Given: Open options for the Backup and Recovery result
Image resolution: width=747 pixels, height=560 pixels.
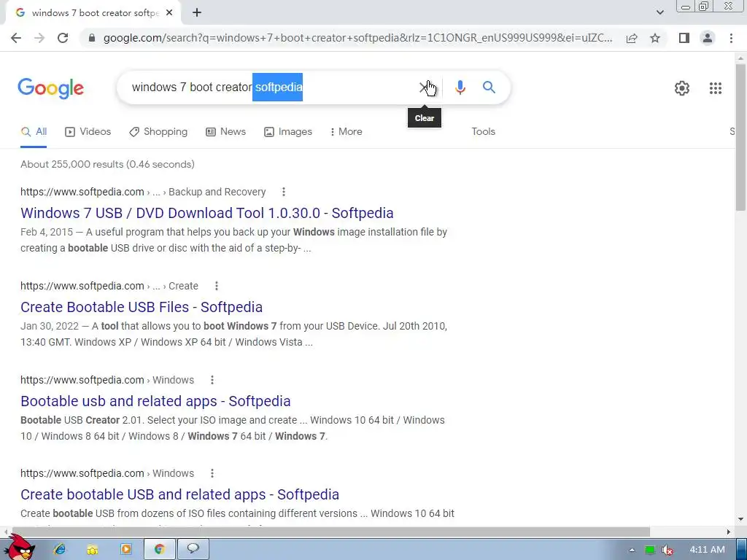Looking at the screenshot, I should click(284, 192).
